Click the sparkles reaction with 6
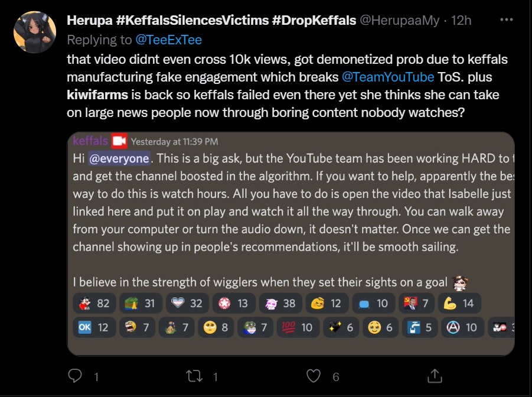Screen dimensions: 532x397 pyautogui.click(x=342, y=327)
